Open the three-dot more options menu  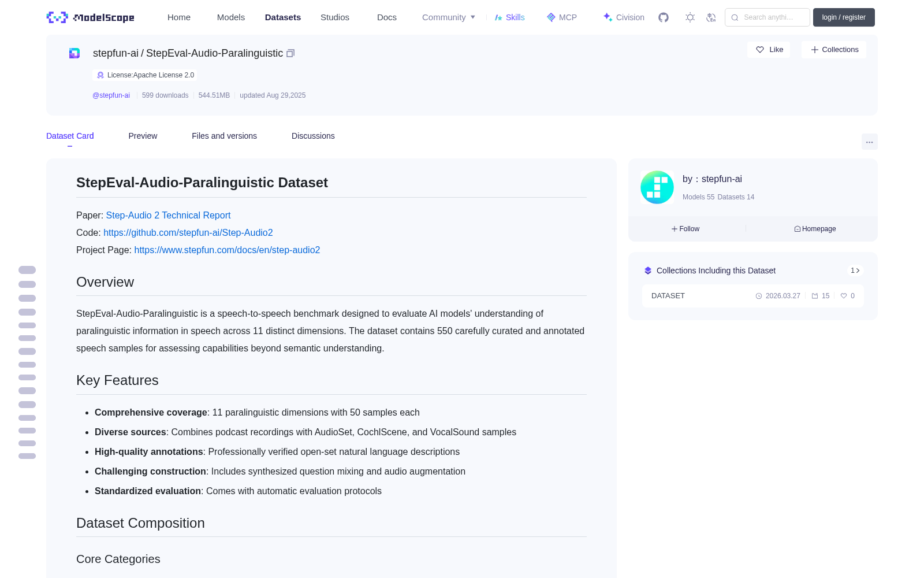pyautogui.click(x=870, y=142)
